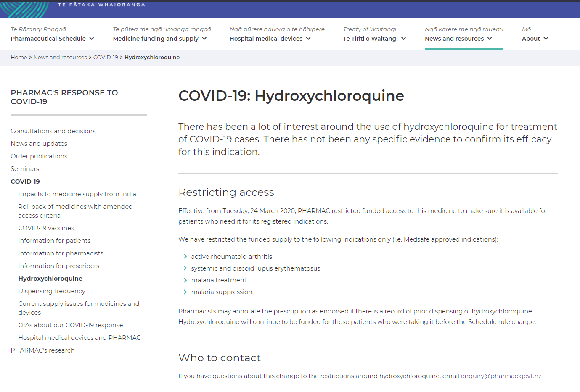Open News and resources breadcrumb link
The width and height of the screenshot is (580, 392).
click(x=60, y=58)
